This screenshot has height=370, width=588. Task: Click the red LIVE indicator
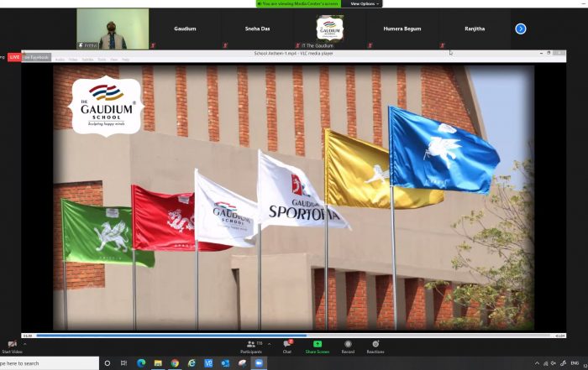14,57
